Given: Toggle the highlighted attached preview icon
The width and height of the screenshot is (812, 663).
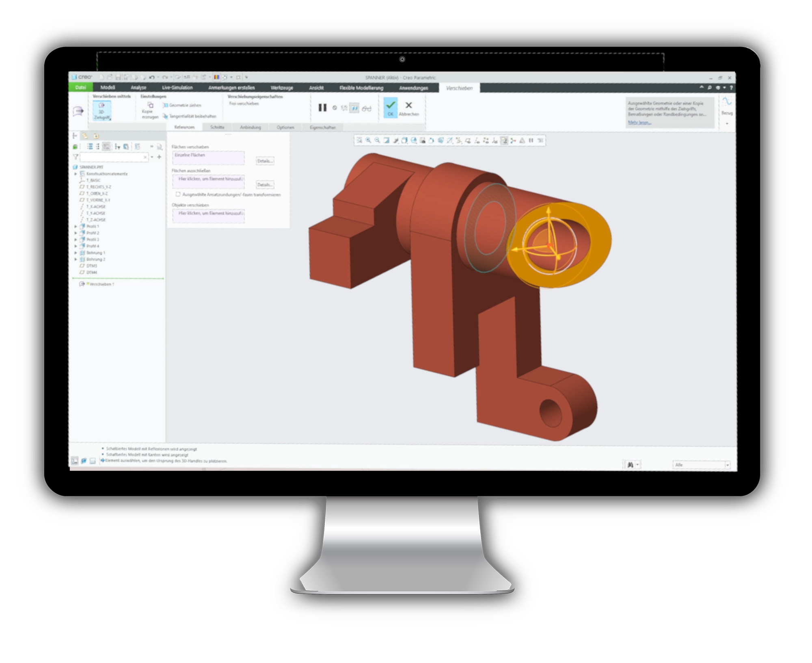Looking at the screenshot, I should point(354,108).
